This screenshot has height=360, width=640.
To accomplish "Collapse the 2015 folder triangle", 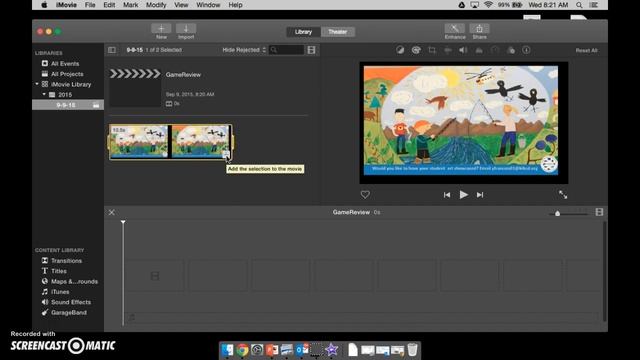I will (44, 94).
